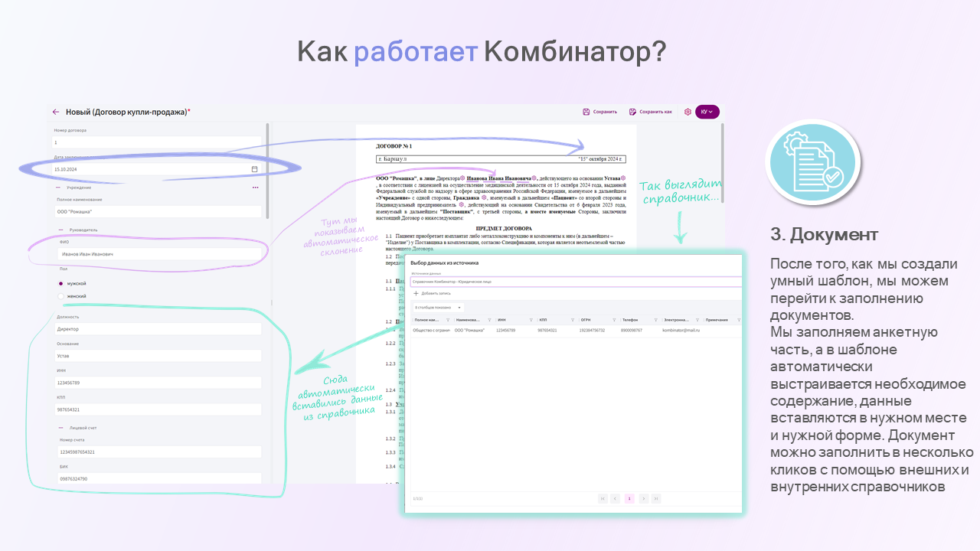Viewport: 980px width, 551px height.
Task: Click the 'Сохранить как' button
Action: [x=650, y=111]
